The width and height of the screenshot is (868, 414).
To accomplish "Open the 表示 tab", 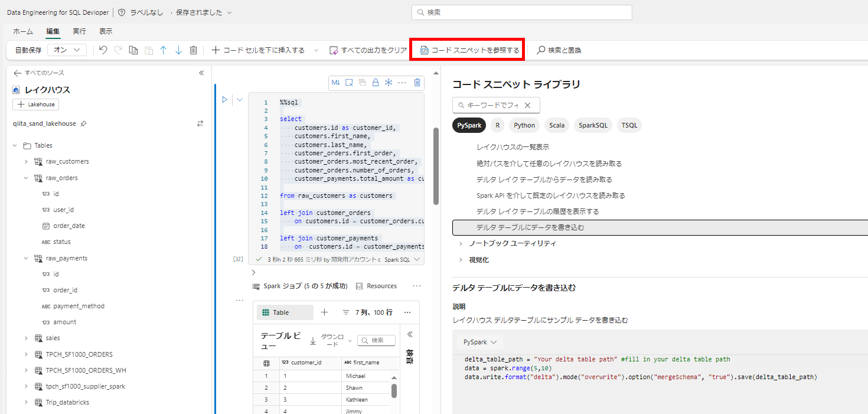I will click(x=106, y=31).
